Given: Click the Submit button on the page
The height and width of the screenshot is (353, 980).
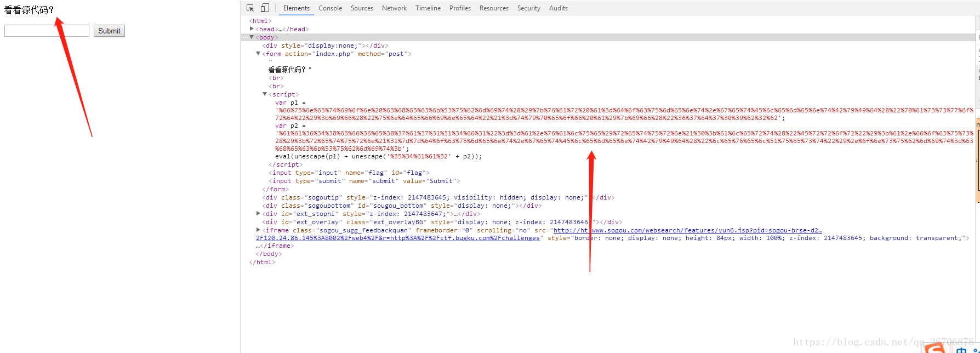Looking at the screenshot, I should pos(109,31).
